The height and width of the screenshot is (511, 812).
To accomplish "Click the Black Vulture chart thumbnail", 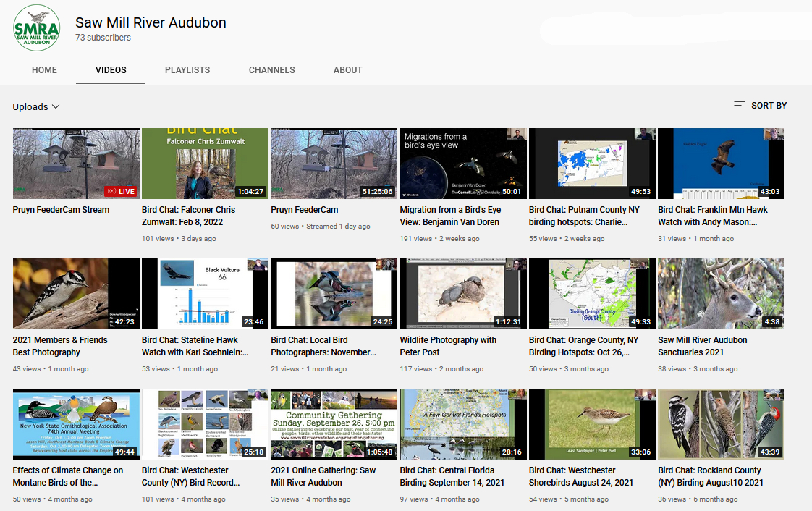I will click(x=205, y=294).
